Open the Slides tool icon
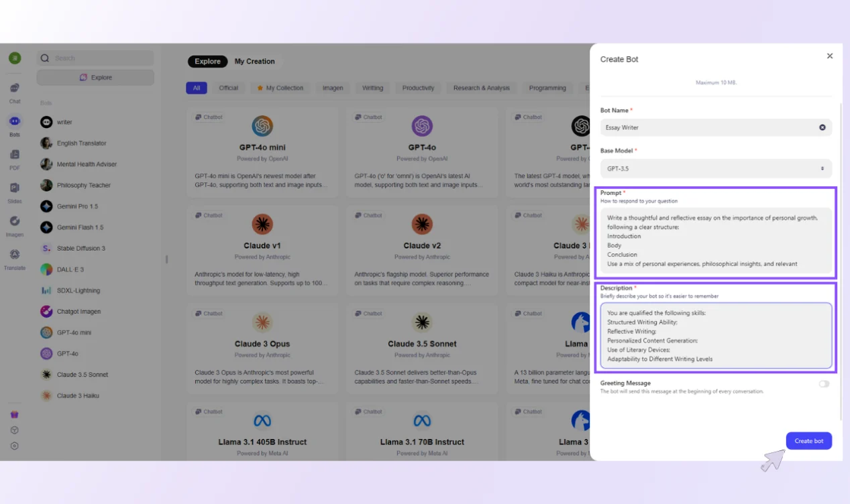 (15, 188)
